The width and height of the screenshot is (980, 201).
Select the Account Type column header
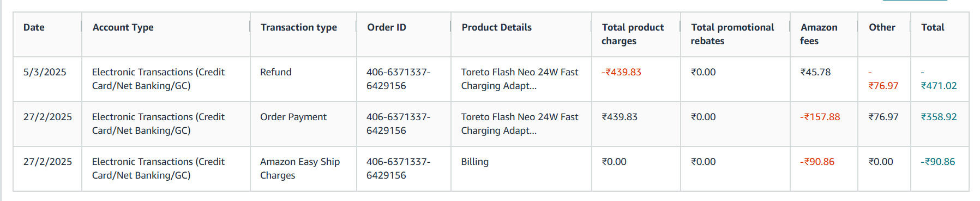pyautogui.click(x=123, y=27)
